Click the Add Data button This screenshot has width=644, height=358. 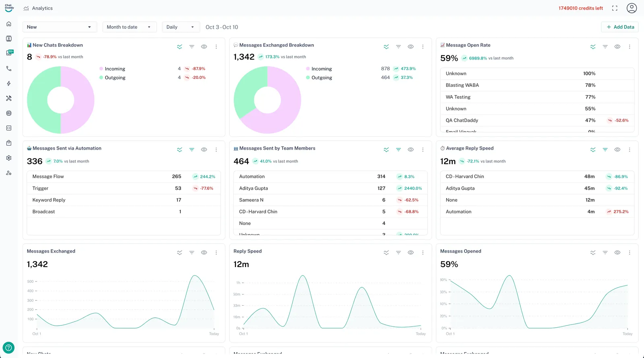(x=620, y=27)
